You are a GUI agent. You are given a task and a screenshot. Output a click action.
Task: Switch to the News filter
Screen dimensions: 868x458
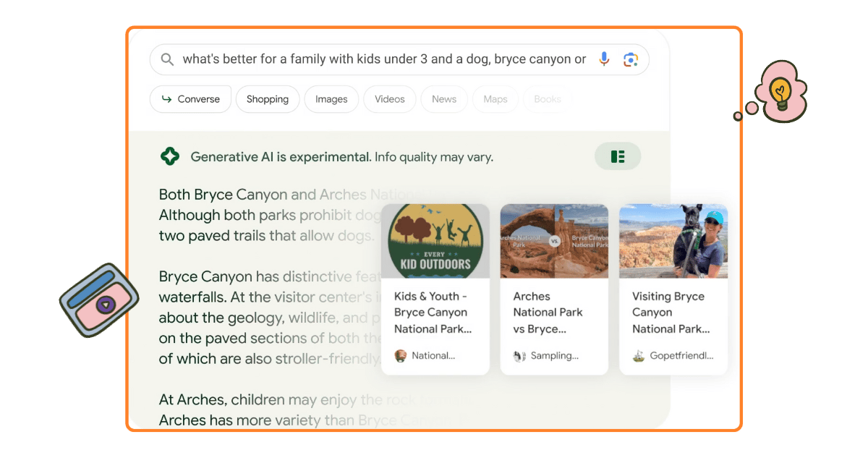tap(444, 99)
